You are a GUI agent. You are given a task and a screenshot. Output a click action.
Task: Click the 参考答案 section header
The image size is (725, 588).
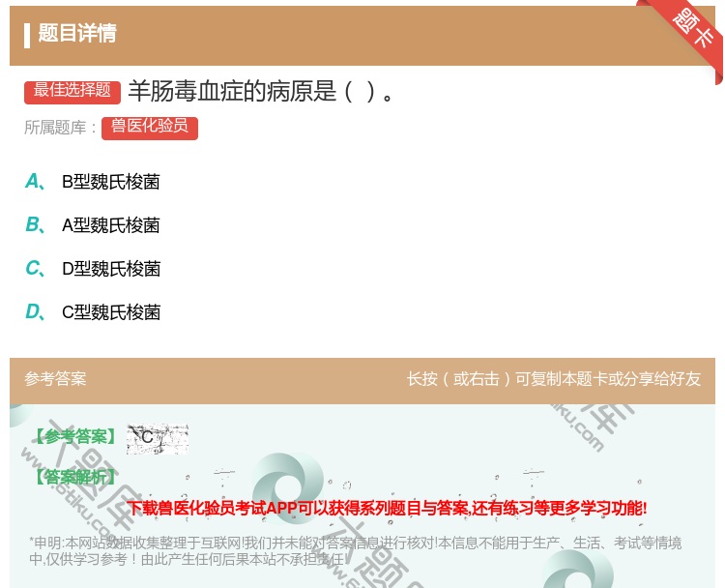pyautogui.click(x=55, y=379)
